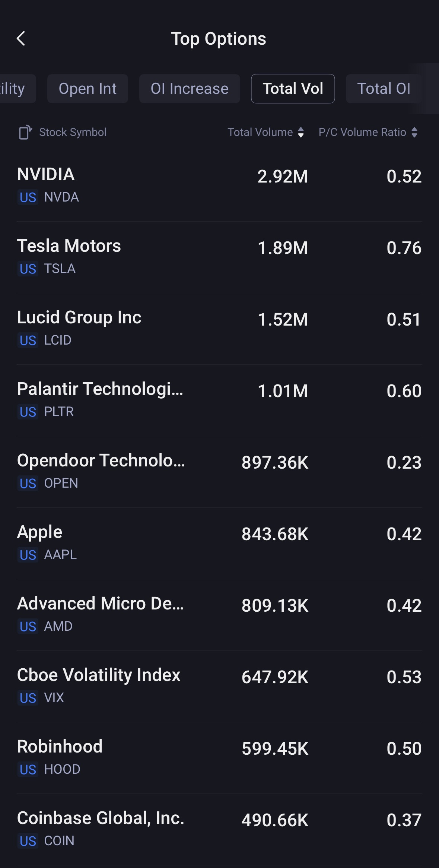The height and width of the screenshot is (868, 439).
Task: Open Cboe Volatility Index VIX row
Action: 219,686
